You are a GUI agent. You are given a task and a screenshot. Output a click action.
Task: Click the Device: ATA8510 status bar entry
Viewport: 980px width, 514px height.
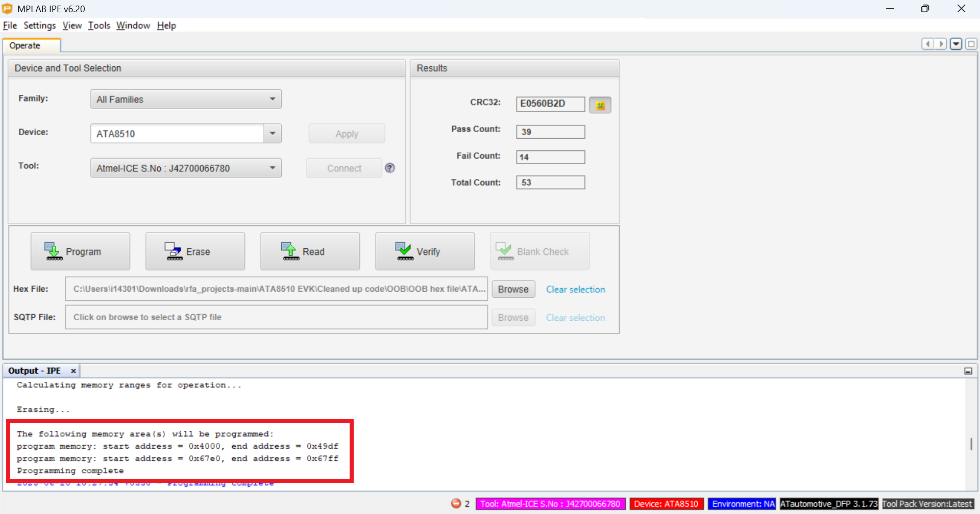click(x=666, y=504)
